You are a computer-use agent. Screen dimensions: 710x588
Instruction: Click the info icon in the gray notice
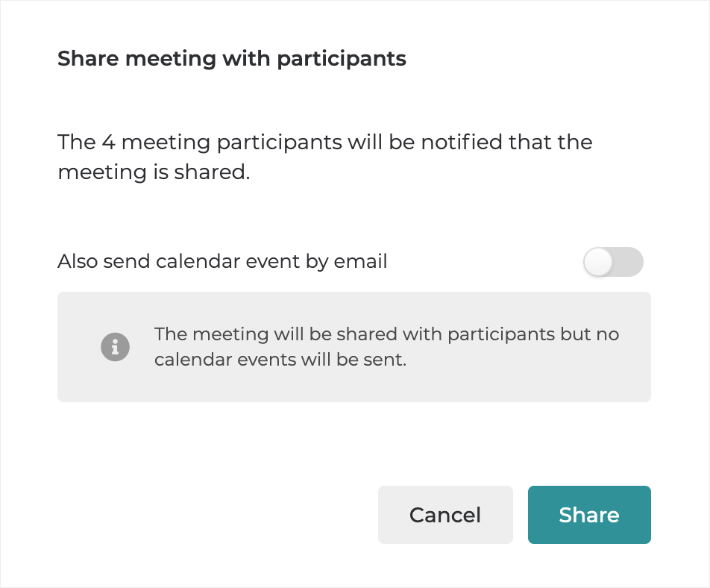pyautogui.click(x=115, y=347)
